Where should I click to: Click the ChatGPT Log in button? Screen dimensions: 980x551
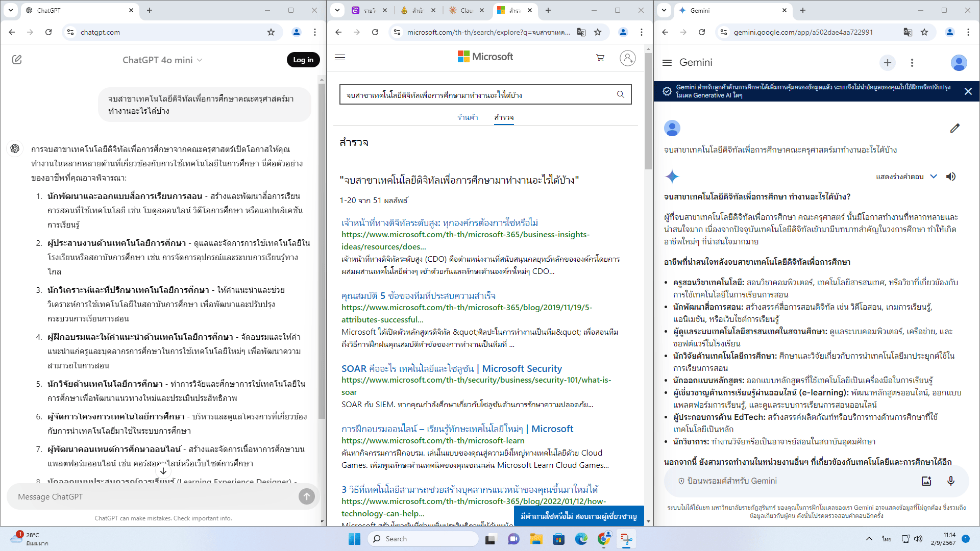tap(303, 60)
